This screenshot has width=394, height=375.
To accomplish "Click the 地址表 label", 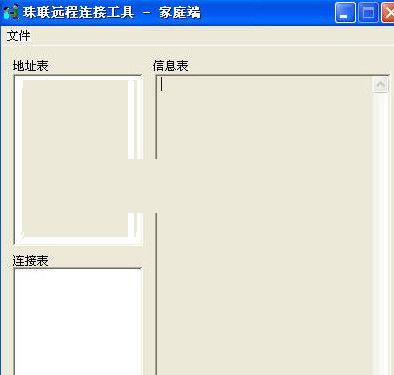I will coord(31,65).
